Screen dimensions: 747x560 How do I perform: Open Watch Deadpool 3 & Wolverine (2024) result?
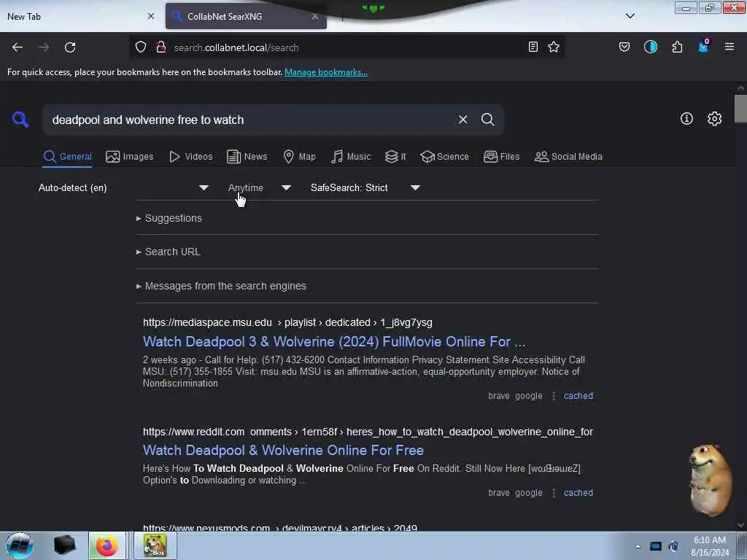point(334,341)
